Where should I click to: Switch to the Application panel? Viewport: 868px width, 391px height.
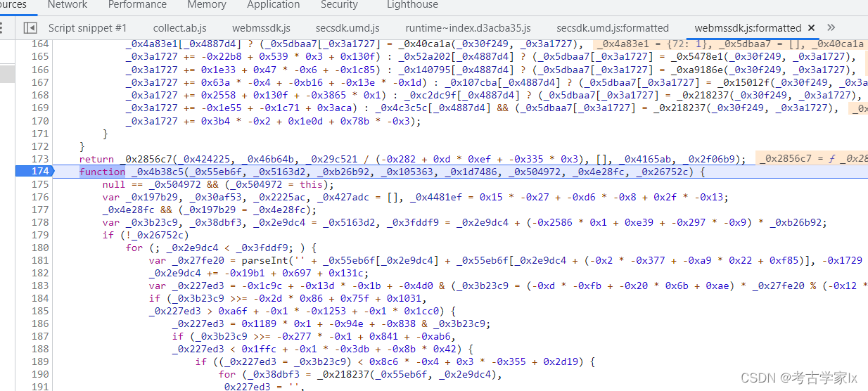274,4
